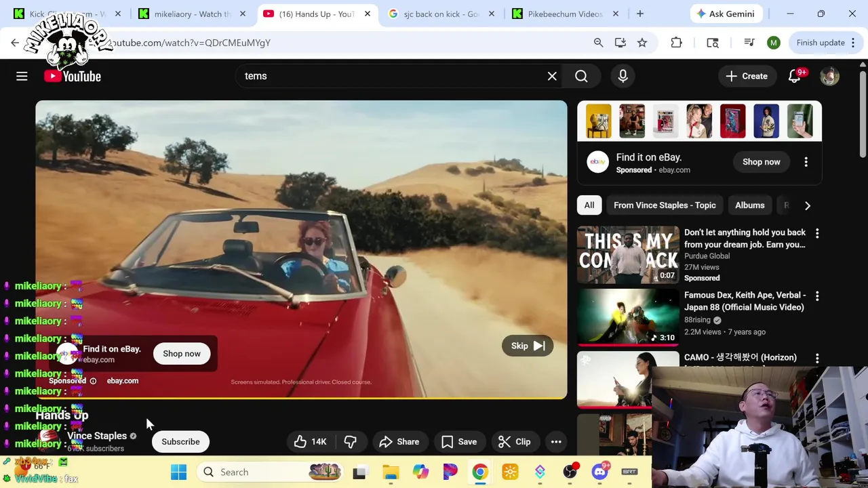The width and height of the screenshot is (868, 488).
Task: Open 'Famous Dex, Keith Ape, Verbal' video title
Action: pyautogui.click(x=745, y=301)
